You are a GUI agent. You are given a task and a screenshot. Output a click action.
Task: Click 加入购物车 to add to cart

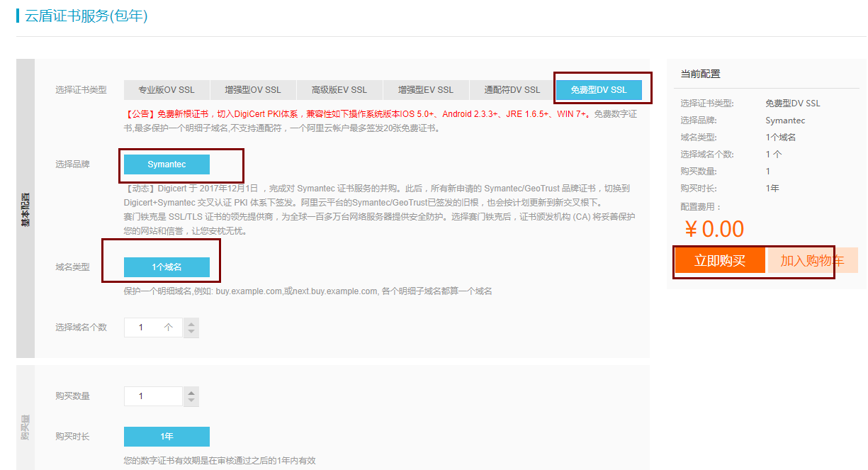(x=813, y=260)
